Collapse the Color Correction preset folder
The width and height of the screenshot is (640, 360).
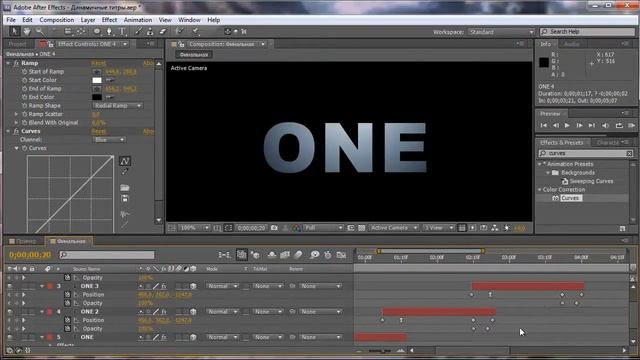coord(540,190)
